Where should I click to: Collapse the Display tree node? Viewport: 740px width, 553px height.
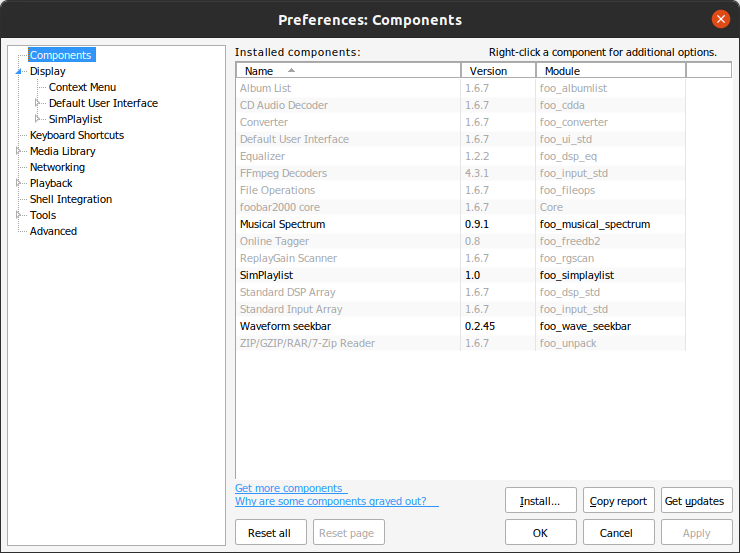coord(19,71)
